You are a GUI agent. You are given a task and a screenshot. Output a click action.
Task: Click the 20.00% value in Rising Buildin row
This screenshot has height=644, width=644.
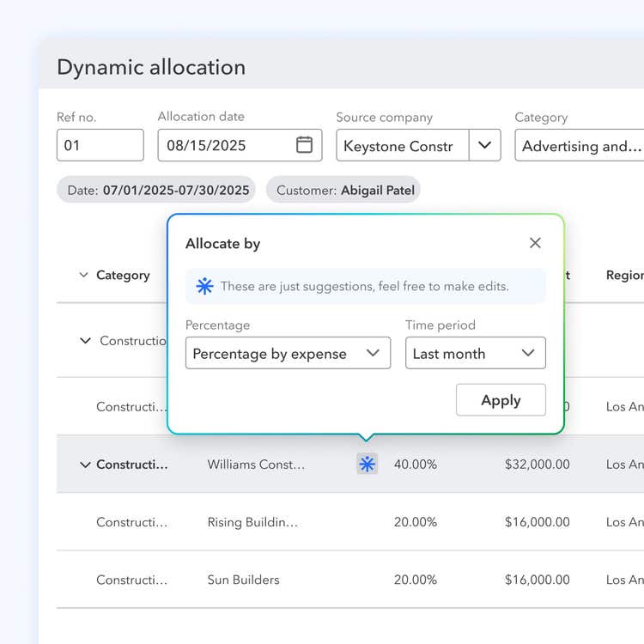pyautogui.click(x=416, y=522)
